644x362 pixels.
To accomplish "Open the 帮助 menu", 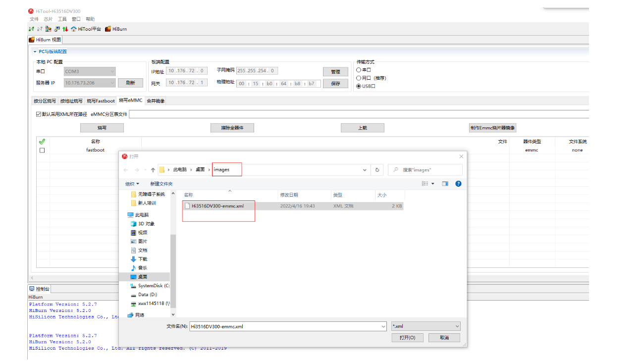I will [x=90, y=19].
